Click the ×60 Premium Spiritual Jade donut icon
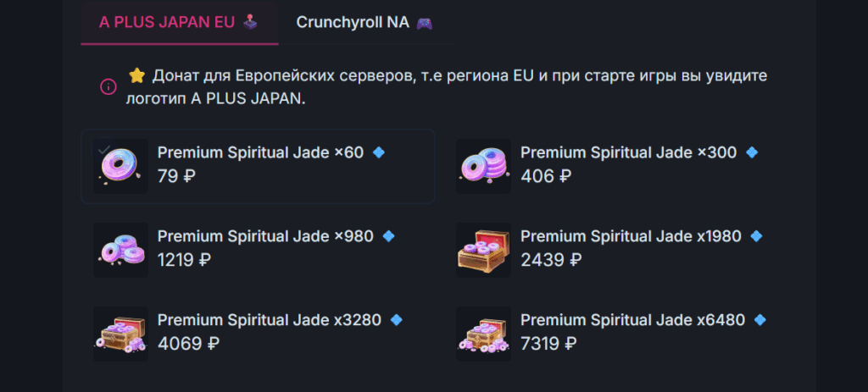The height and width of the screenshot is (392, 868). click(120, 166)
